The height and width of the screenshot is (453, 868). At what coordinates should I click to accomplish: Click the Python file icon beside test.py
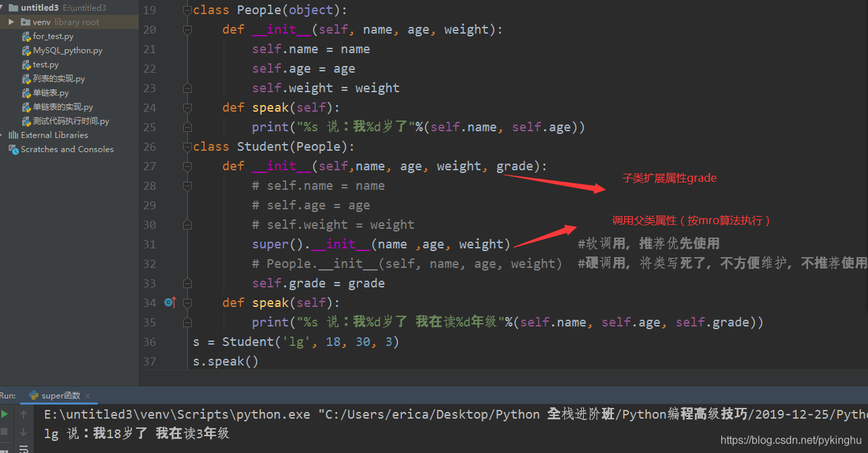click(26, 64)
